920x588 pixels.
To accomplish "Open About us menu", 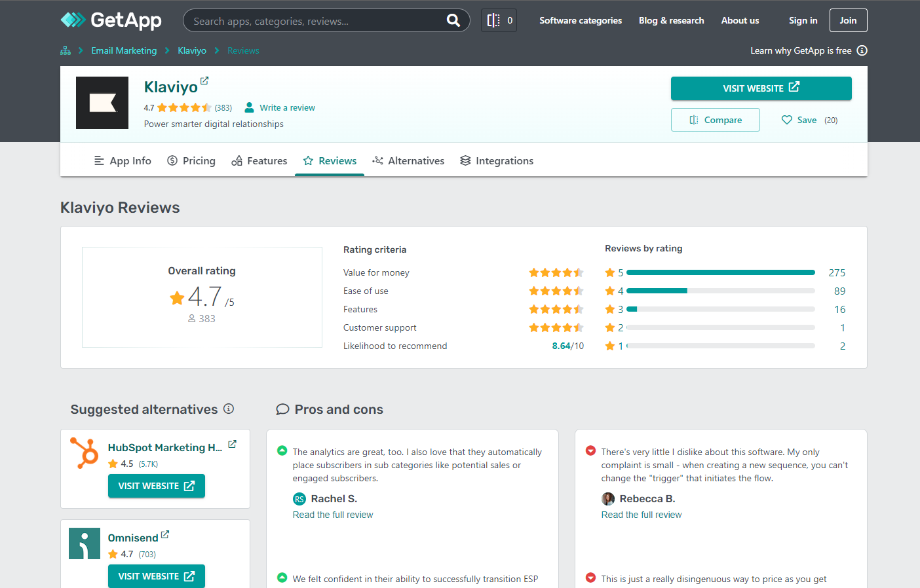I will [740, 20].
